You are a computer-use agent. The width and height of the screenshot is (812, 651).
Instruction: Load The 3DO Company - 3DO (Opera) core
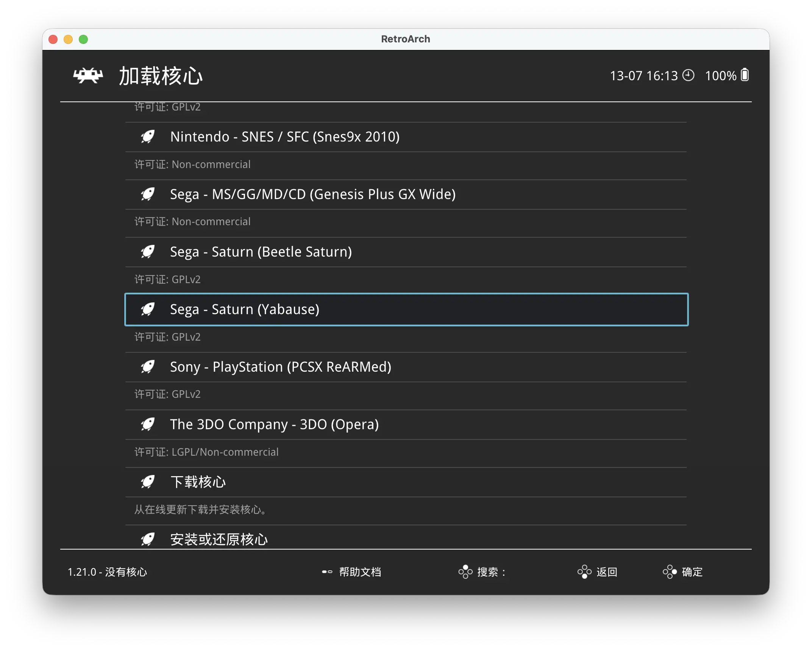[406, 425]
